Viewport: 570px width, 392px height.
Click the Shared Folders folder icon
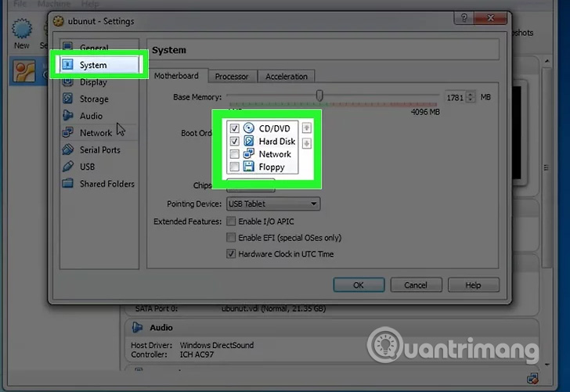pos(67,183)
